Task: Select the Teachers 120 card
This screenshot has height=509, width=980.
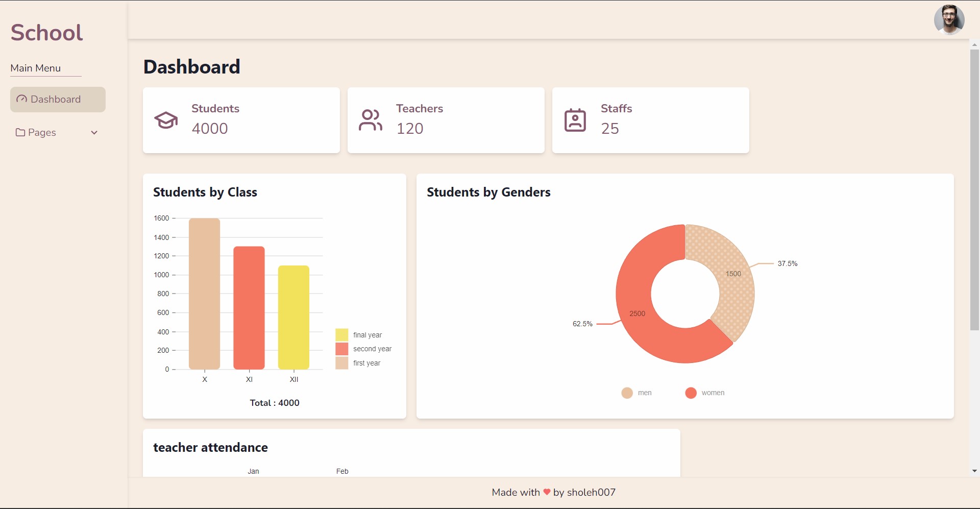Action: 446,120
